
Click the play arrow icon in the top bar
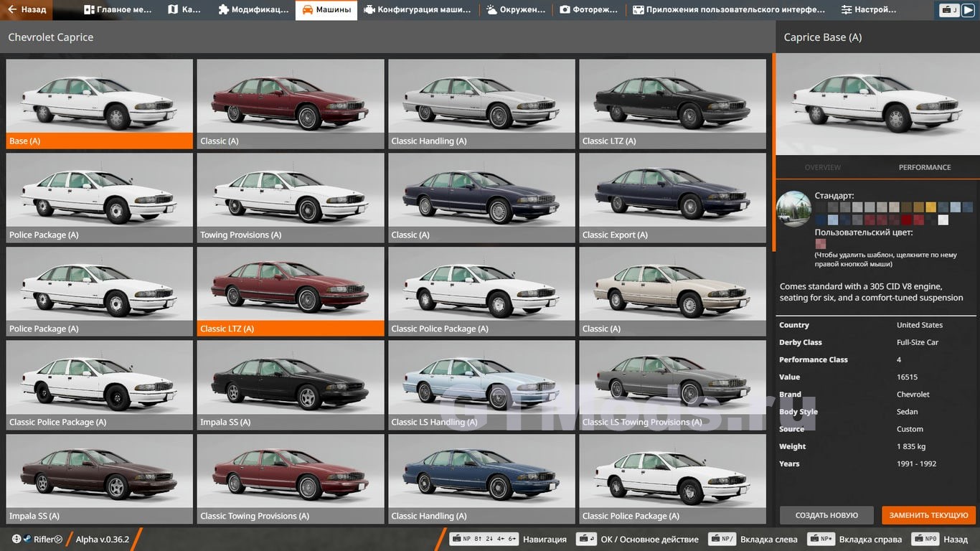pyautogui.click(x=967, y=10)
